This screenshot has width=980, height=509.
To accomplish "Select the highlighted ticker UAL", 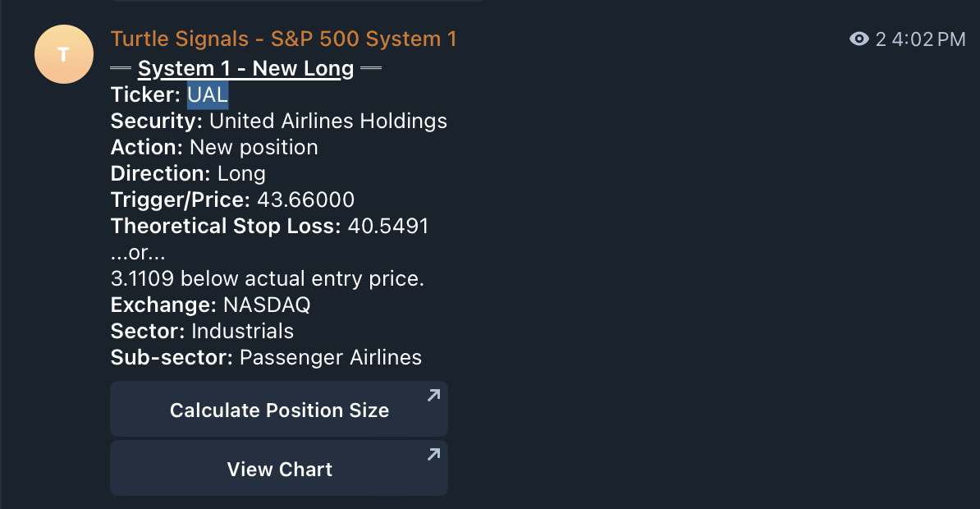I will [x=208, y=94].
